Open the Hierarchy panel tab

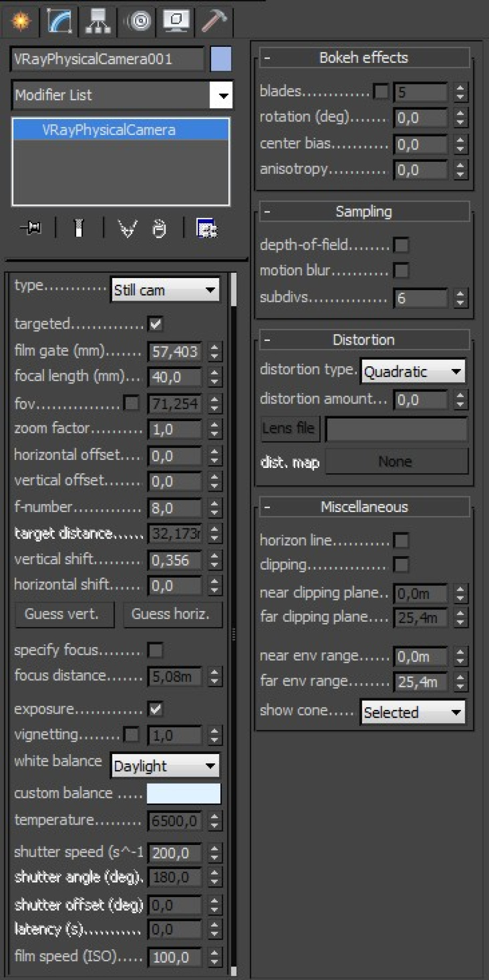click(x=98, y=20)
